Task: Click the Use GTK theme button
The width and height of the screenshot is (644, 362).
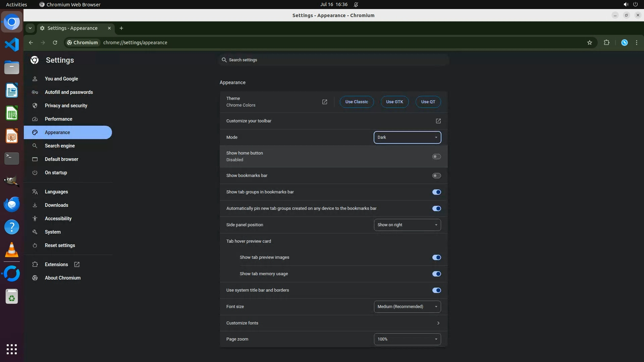Action: [394, 102]
